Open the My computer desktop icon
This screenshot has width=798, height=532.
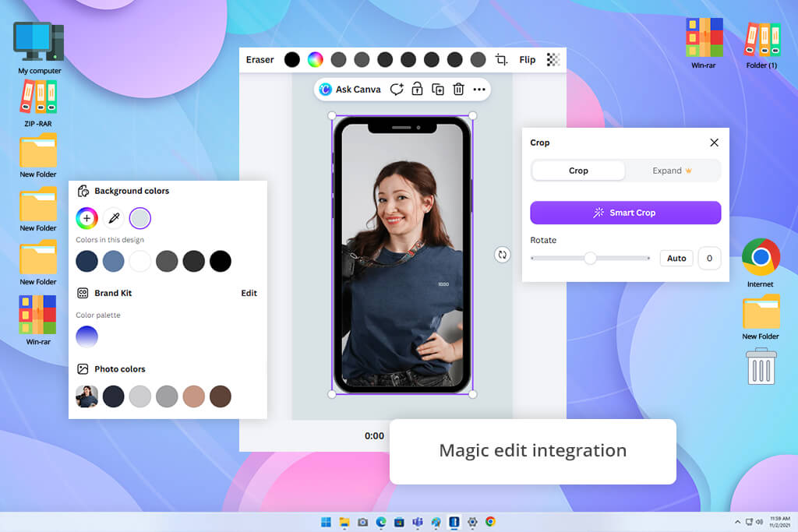[39, 48]
